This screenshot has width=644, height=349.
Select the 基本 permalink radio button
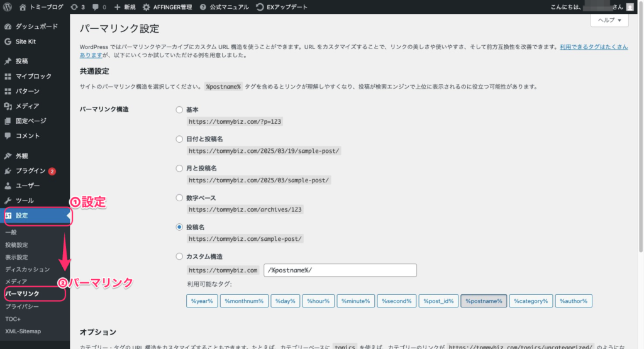point(180,109)
